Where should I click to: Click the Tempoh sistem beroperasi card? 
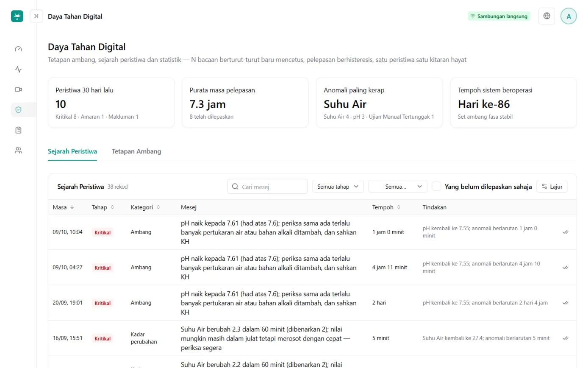click(513, 103)
